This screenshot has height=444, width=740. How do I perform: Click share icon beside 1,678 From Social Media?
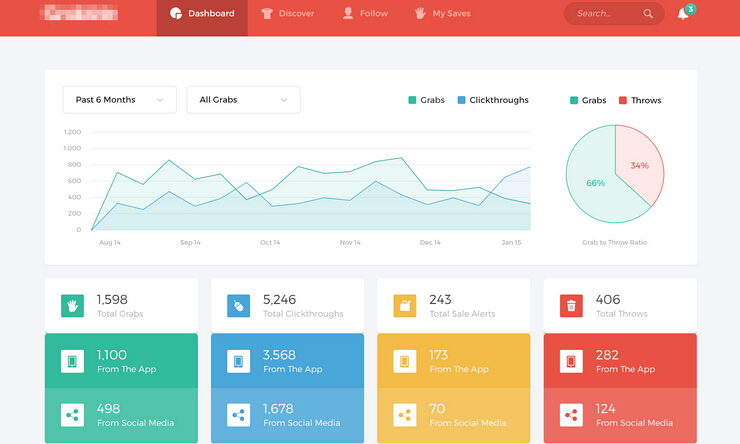[238, 415]
